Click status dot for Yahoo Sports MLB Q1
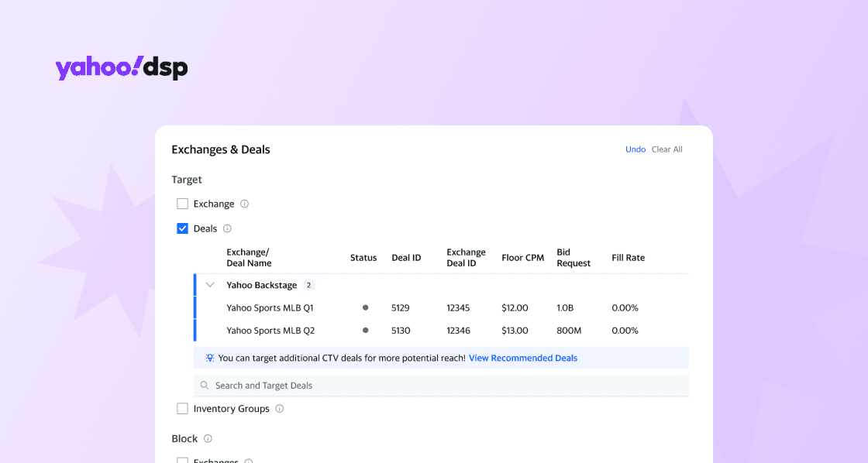Screen dimensions: 868x463 [365, 307]
